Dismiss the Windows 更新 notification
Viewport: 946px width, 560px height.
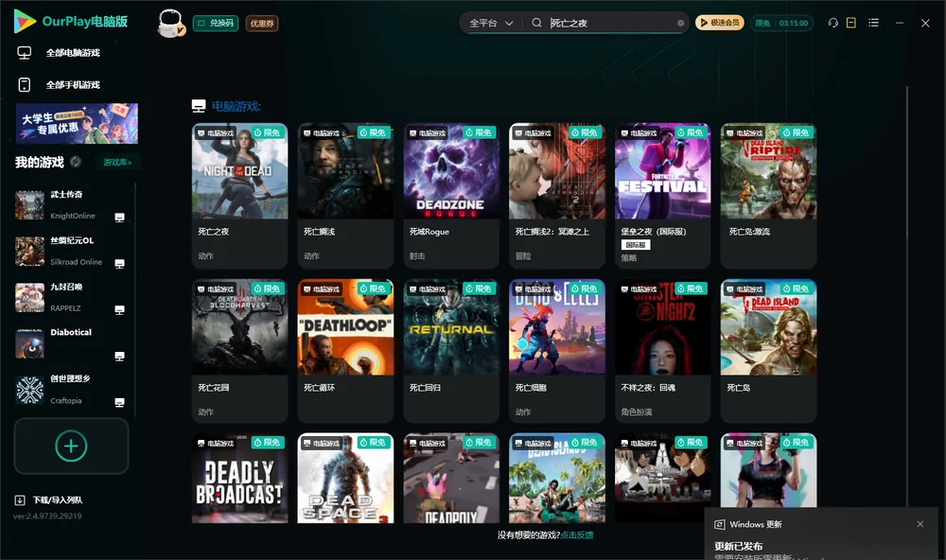pos(920,524)
